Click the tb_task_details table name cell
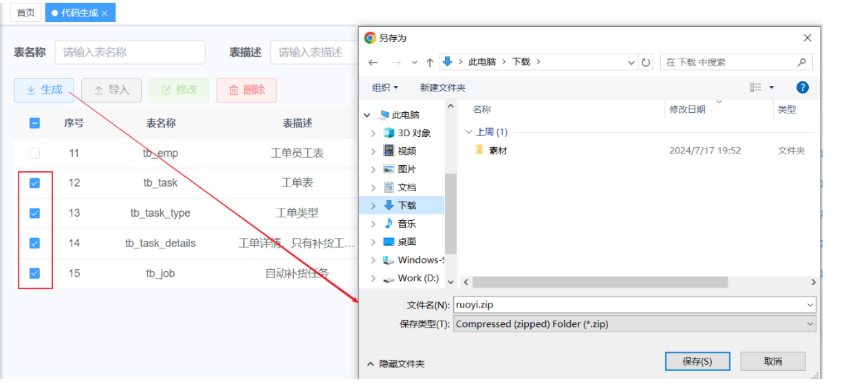868x386 pixels. tap(160, 243)
